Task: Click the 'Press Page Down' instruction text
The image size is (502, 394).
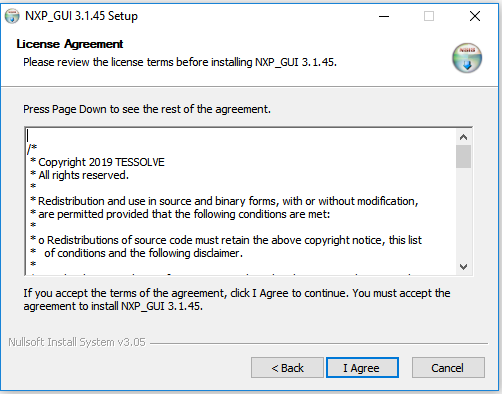Action: [147, 109]
